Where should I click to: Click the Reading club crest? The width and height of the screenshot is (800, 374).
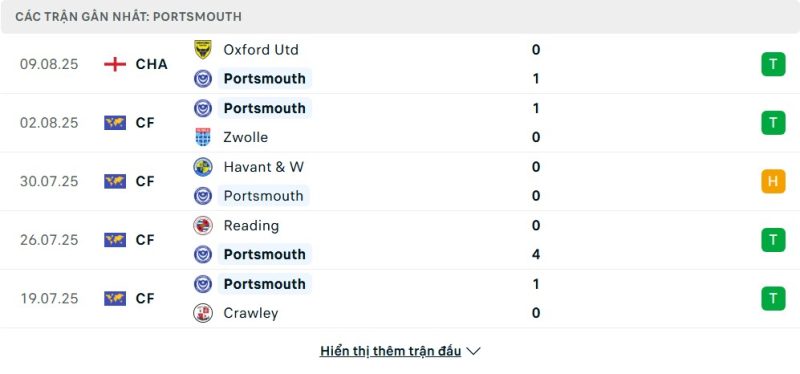203,226
